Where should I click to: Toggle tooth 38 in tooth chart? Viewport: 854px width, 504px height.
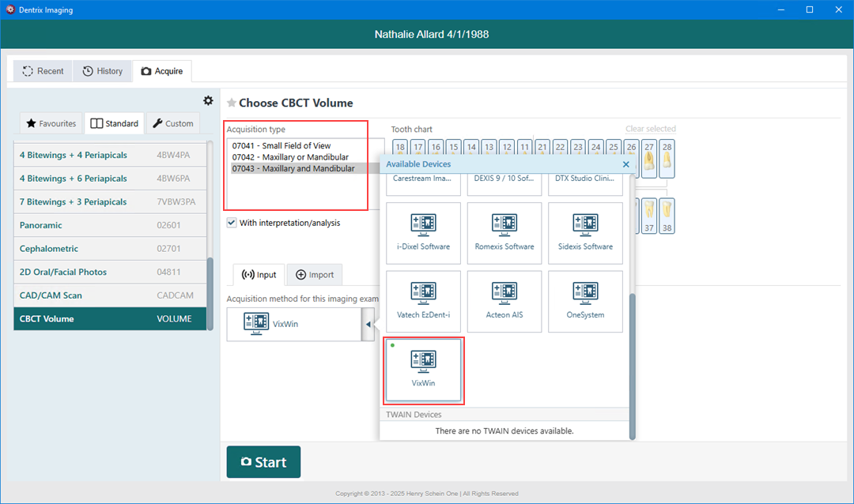[x=667, y=216]
